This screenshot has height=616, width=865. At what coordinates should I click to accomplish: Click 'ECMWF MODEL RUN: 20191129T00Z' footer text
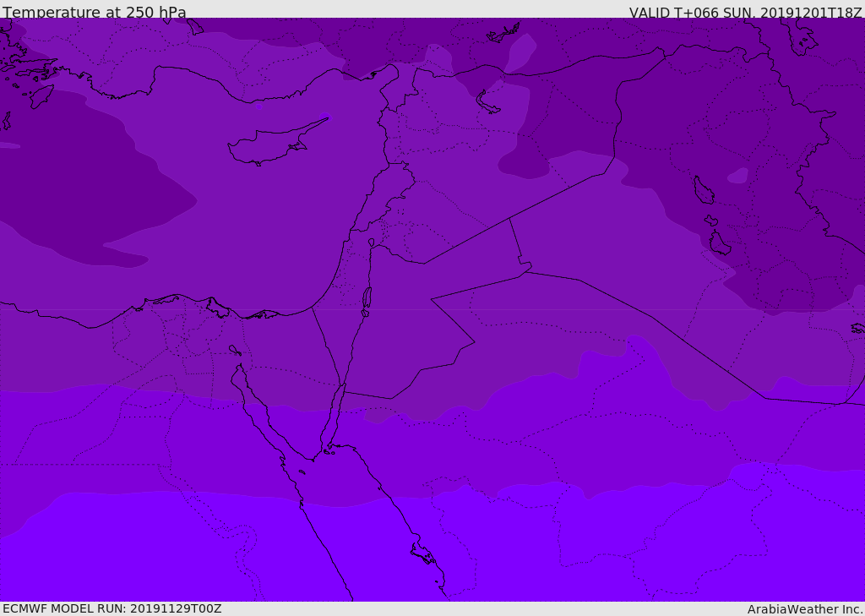click(x=112, y=608)
